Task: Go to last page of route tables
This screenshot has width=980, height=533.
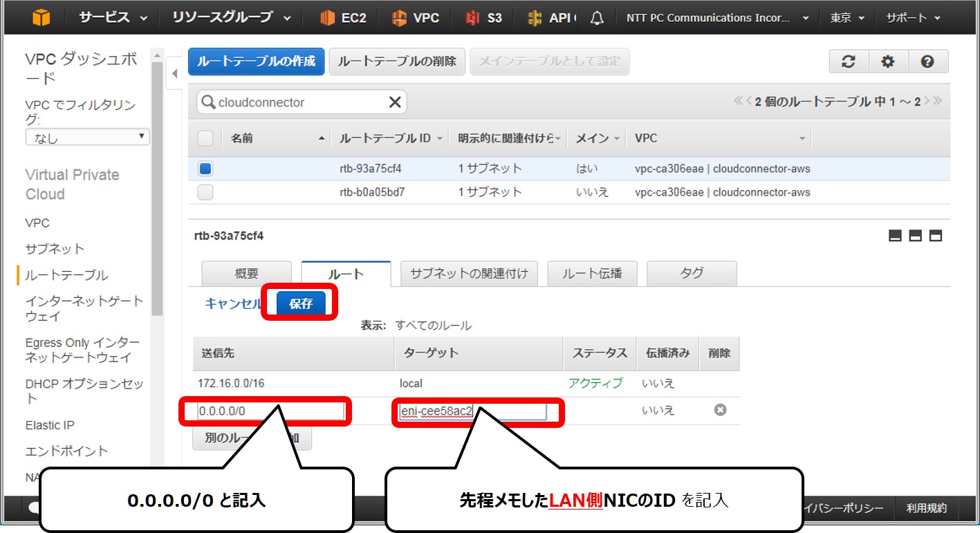Action: 937,101
